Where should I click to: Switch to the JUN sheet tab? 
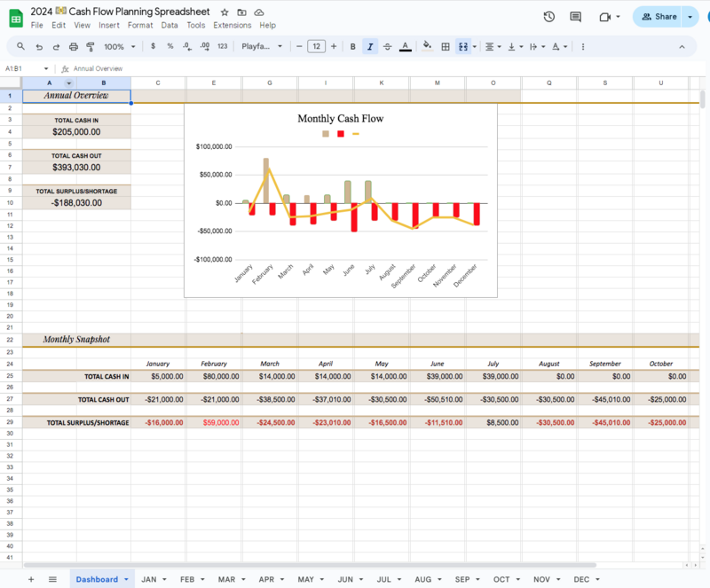coord(345,579)
